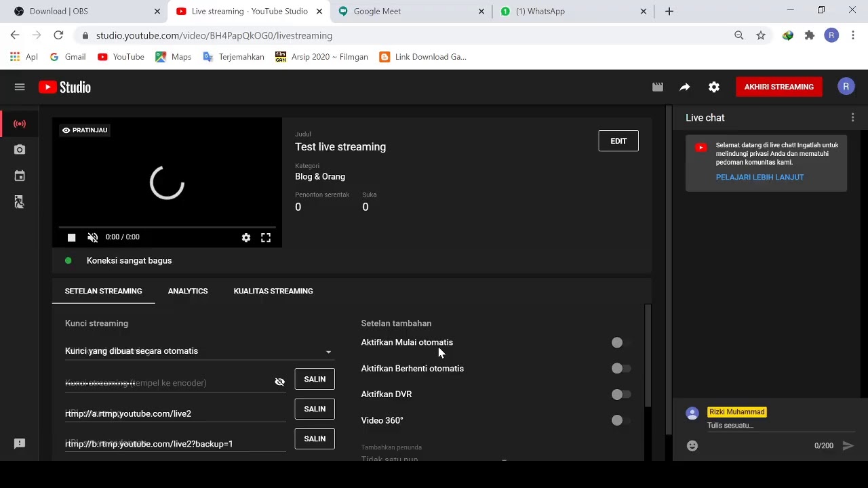Unmute the preview player audio
Viewport: 868px width, 488px height.
[x=93, y=237]
